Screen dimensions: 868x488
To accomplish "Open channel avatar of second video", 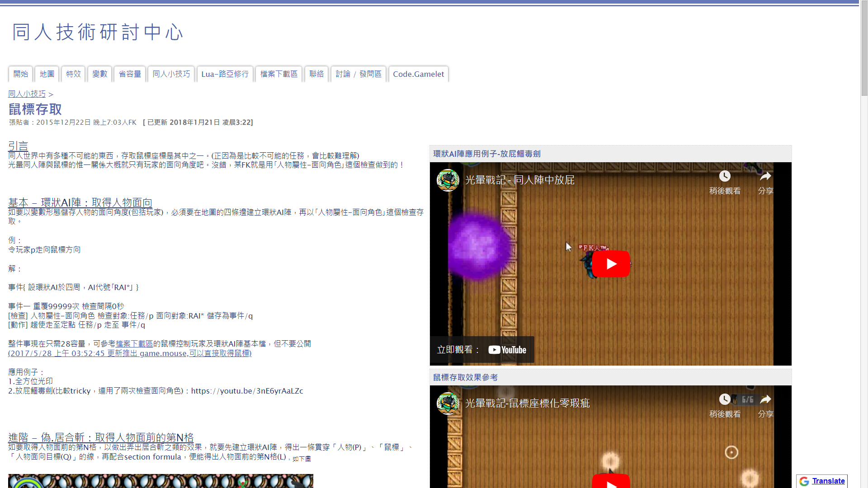I will tap(448, 403).
